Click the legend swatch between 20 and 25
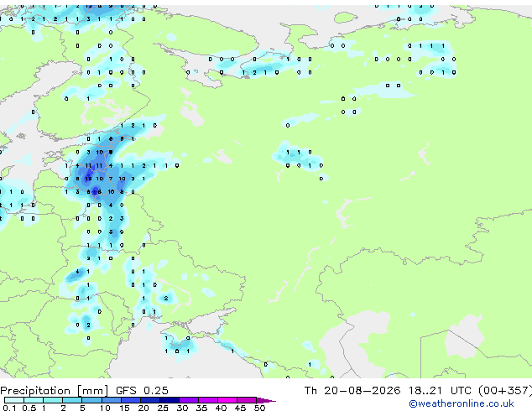 click(x=150, y=400)
